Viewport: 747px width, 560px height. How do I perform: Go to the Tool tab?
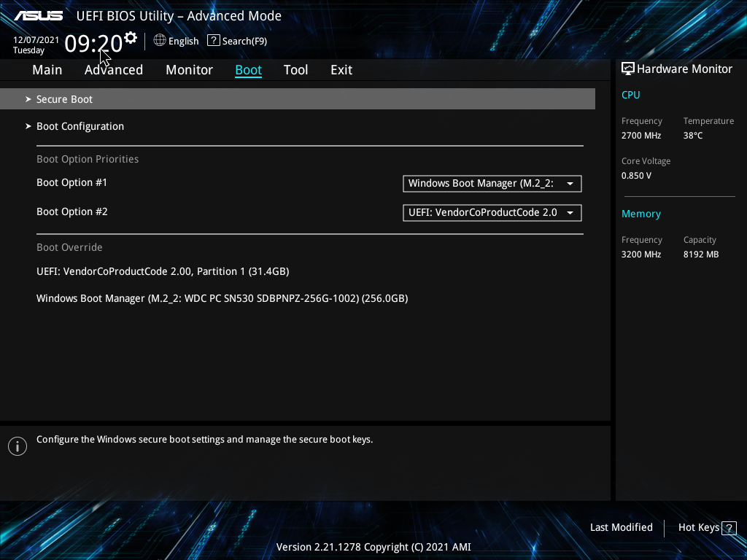click(x=296, y=69)
